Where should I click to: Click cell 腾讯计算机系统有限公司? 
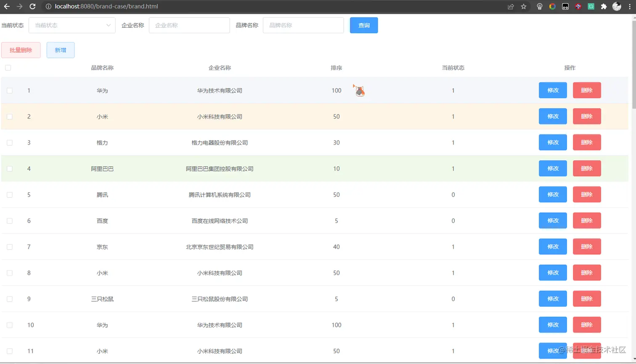click(x=220, y=195)
